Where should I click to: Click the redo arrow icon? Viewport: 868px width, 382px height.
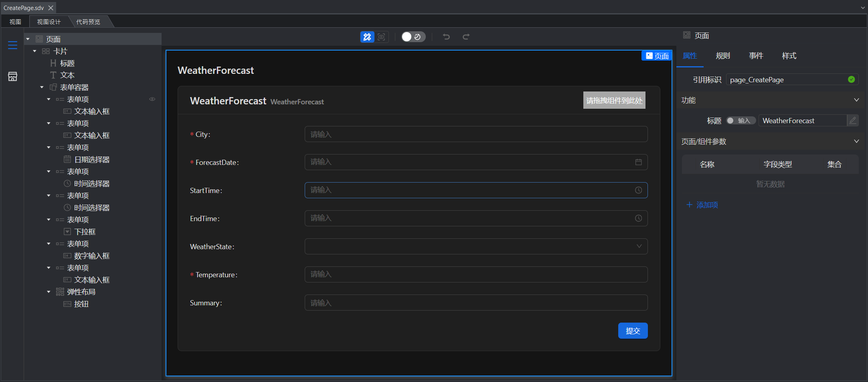coord(466,37)
